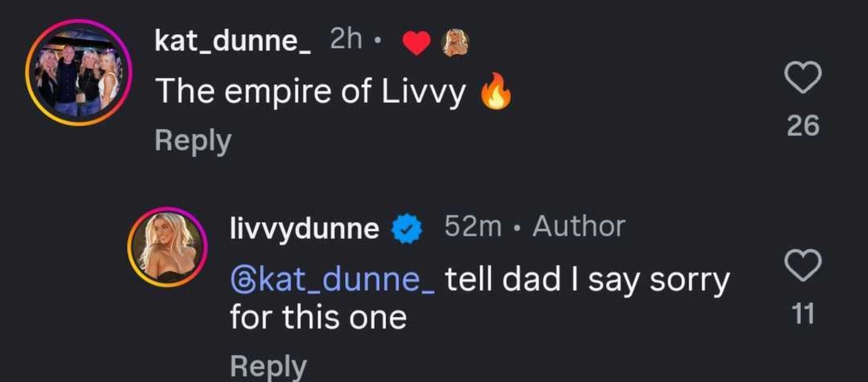
Task: Click the blue @kat_dunne_ mention
Action: tap(333, 280)
